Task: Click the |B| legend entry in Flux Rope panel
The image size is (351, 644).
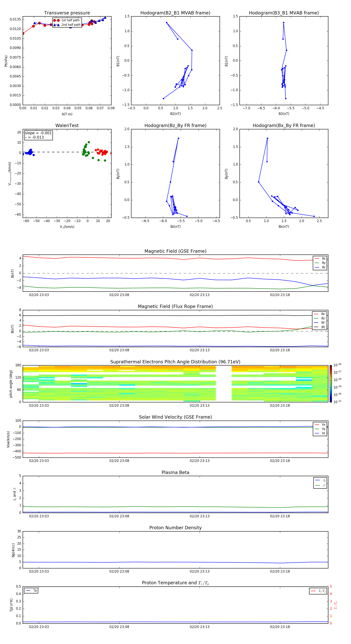Action: point(320,327)
